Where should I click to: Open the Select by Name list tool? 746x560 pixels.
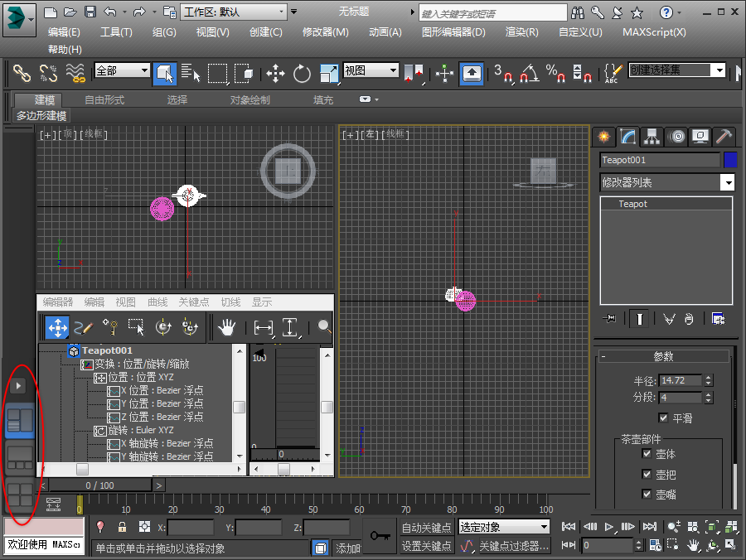[x=191, y=73]
